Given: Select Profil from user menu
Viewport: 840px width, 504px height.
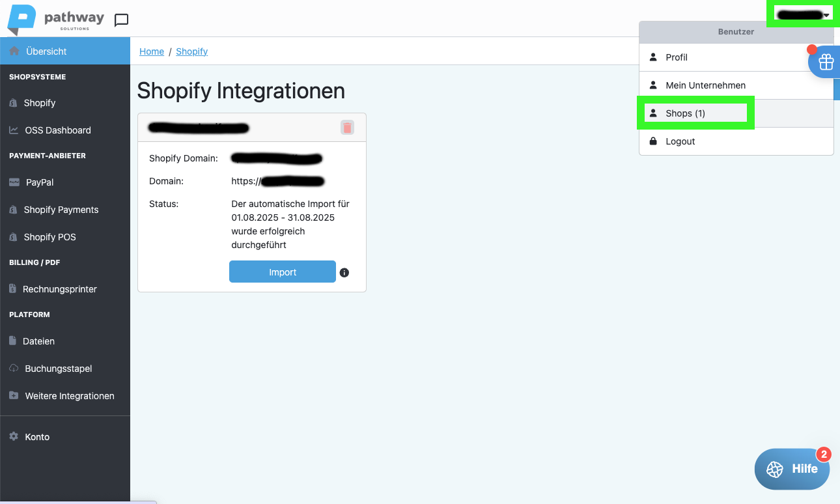Looking at the screenshot, I should 677,57.
